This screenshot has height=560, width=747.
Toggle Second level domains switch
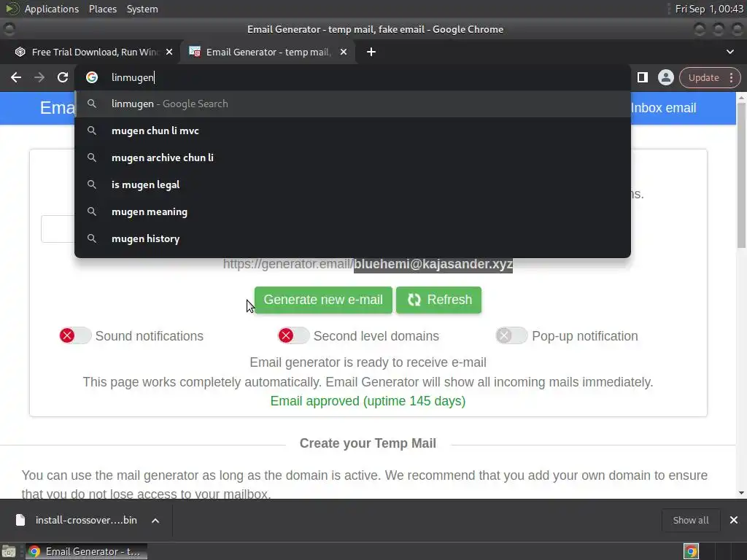point(293,335)
